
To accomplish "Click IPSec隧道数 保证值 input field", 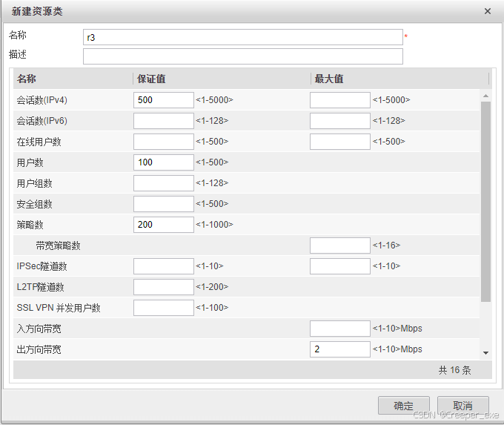I will (164, 266).
